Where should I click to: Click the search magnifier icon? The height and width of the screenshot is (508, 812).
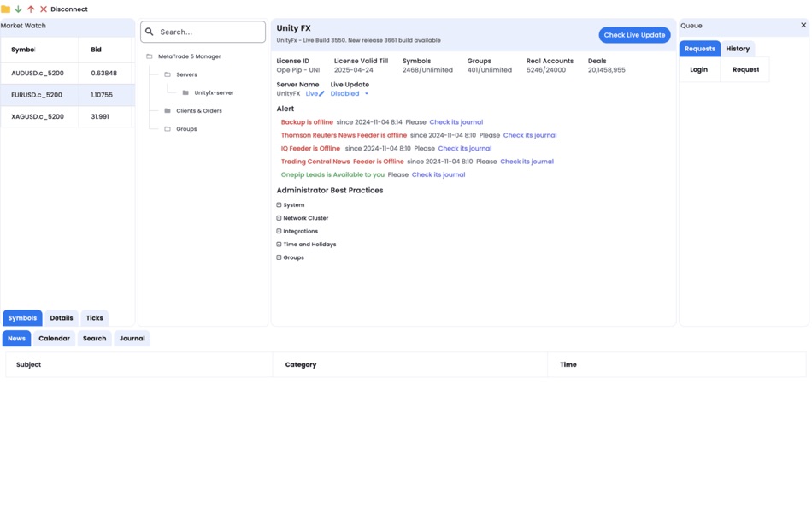coord(149,32)
